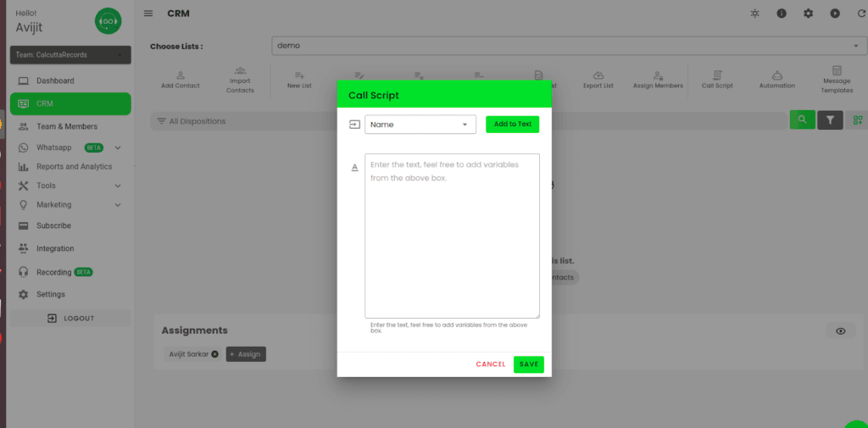
Task: Open the Name variable dropdown
Action: pos(420,125)
